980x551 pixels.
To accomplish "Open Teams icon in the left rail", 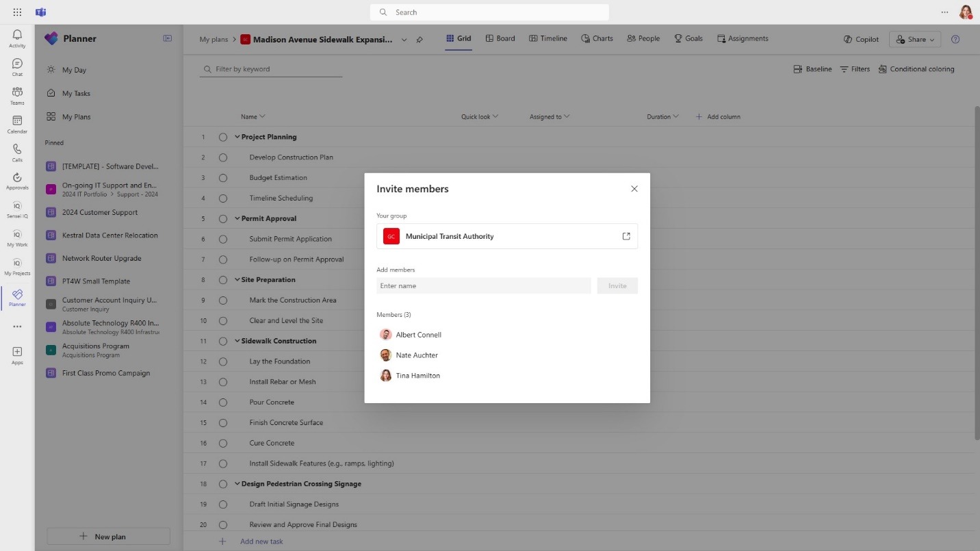I will tap(17, 96).
